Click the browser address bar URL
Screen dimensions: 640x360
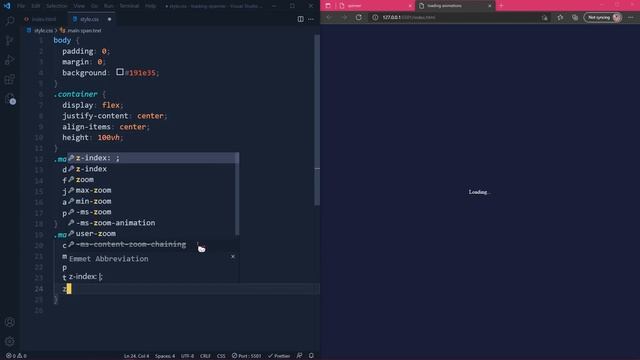pos(409,18)
